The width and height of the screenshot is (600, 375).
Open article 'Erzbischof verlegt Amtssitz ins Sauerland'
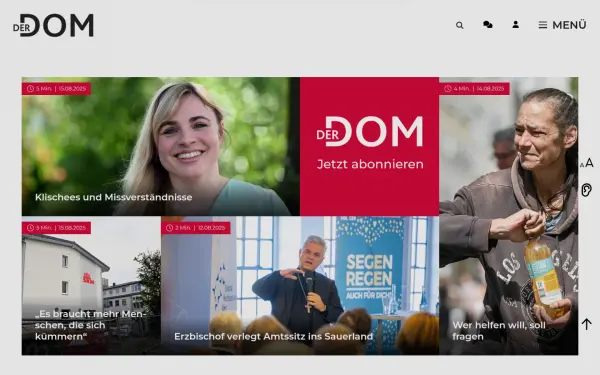[x=273, y=336]
